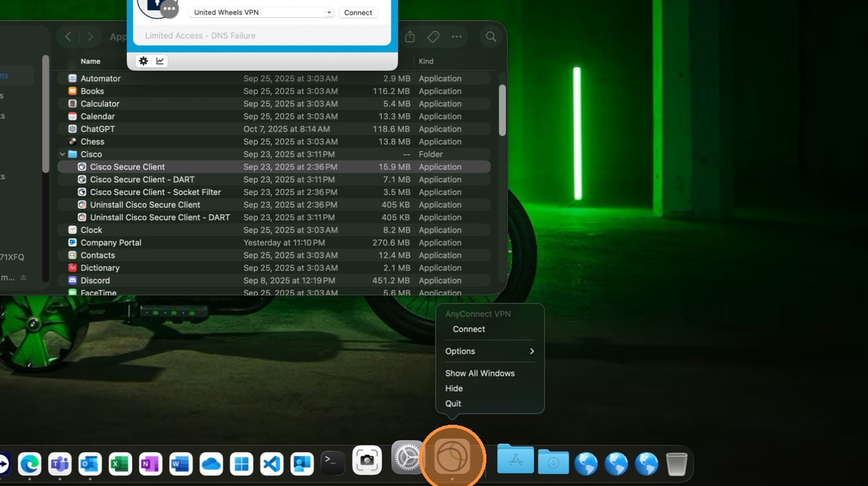
Task: Click the Finder tags icon
Action: pos(433,37)
